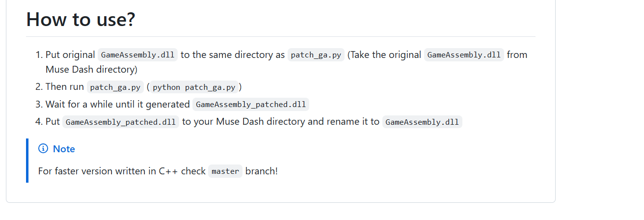The width and height of the screenshot is (644, 220).
Task: Click GameAssembly_patched.dll snippet in step four
Action: tap(121, 122)
